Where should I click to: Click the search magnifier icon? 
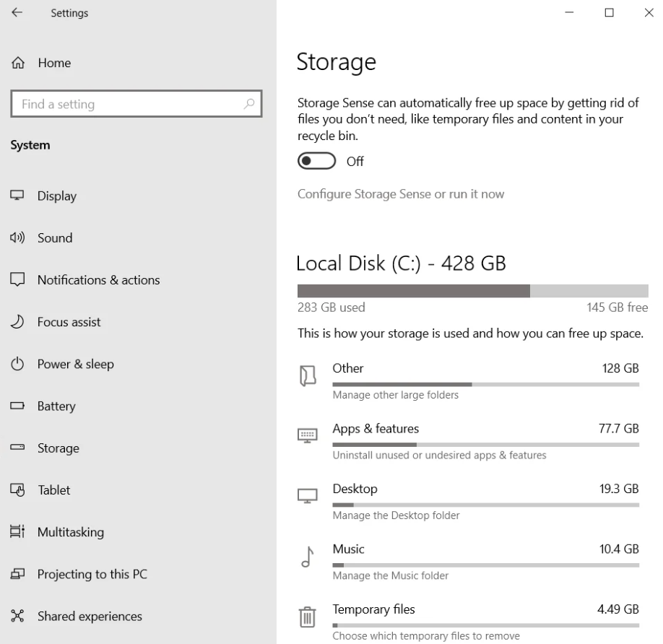249,104
